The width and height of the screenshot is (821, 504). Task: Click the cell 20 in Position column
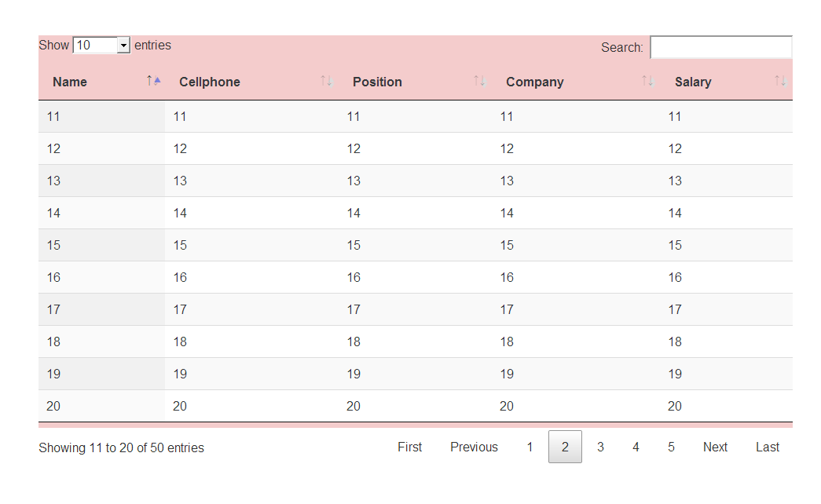coord(354,406)
